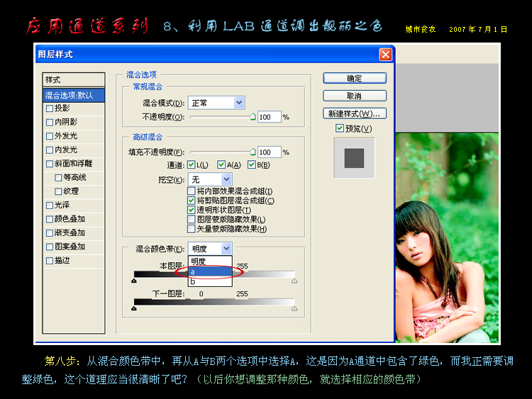Image resolution: width=532 pixels, height=399 pixels.
Task: Click 下一图层 white slider triangle
Action: pos(294,308)
